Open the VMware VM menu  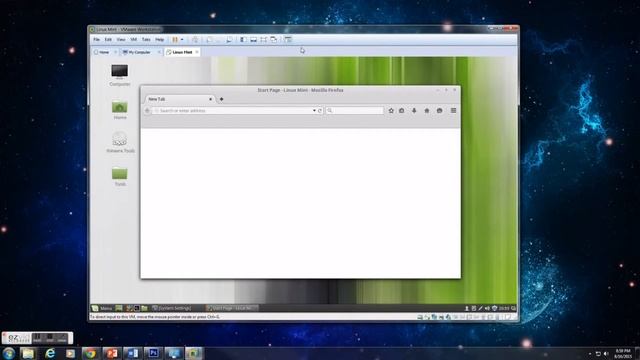coord(133,40)
